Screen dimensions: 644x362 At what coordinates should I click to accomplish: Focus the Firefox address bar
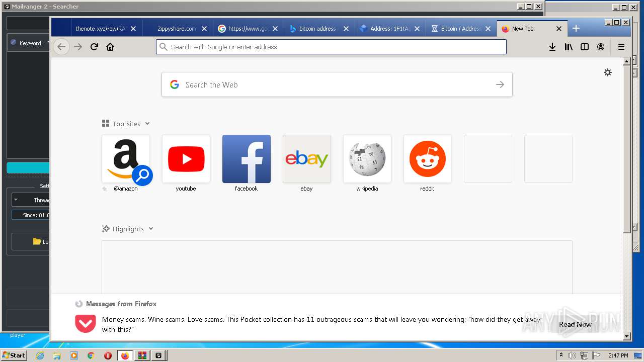pos(331,47)
